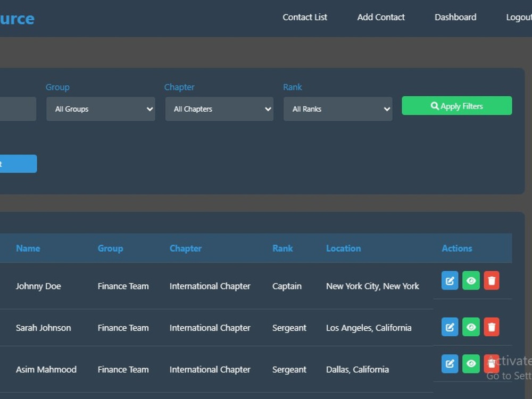
Task: Focus the search input field beside Group
Action: coord(18,109)
